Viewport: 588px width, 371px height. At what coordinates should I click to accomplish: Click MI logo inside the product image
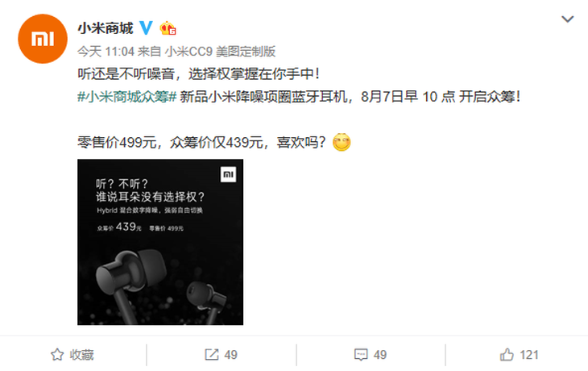pyautogui.click(x=228, y=174)
